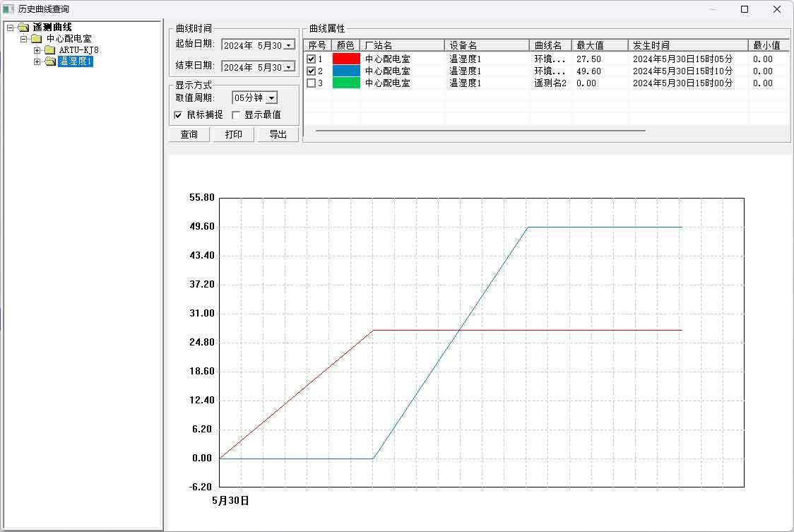
Task: Click the 49.60 maximum value cell
Action: (589, 71)
